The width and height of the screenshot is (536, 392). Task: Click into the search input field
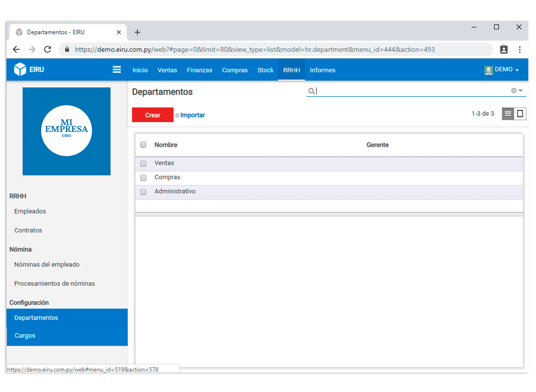412,91
